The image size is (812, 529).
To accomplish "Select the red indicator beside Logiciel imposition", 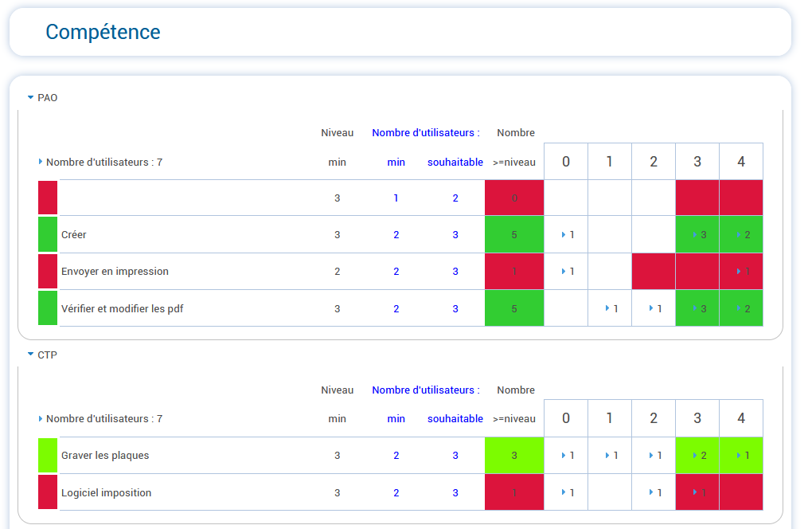I will tap(48, 492).
